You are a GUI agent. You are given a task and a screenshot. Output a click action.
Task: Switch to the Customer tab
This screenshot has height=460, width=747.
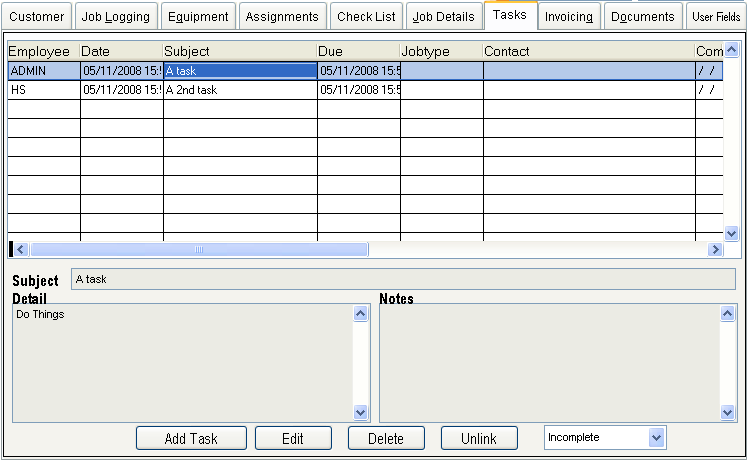click(x=37, y=16)
